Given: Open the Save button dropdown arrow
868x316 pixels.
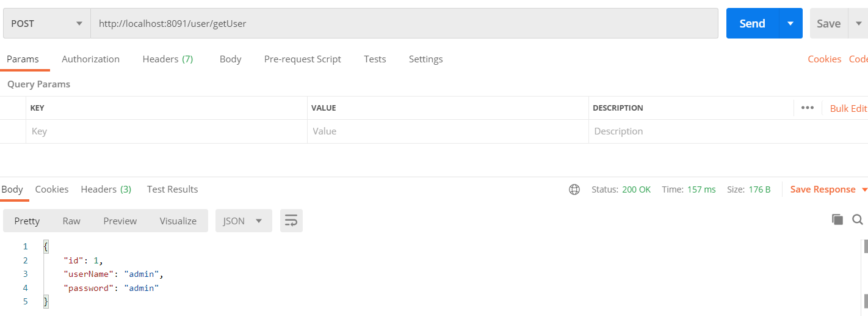Looking at the screenshot, I should tap(859, 23).
